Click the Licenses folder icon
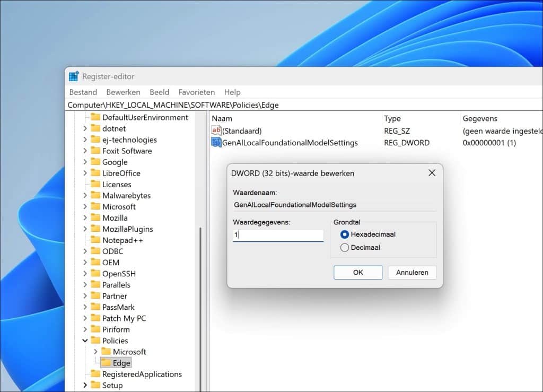This screenshot has height=392, width=543. (95, 184)
